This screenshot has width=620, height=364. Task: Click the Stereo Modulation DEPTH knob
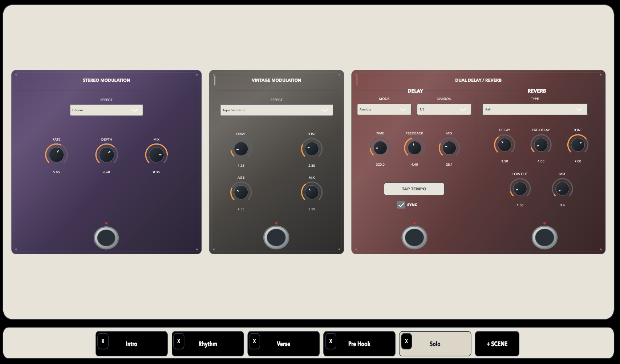click(x=106, y=155)
